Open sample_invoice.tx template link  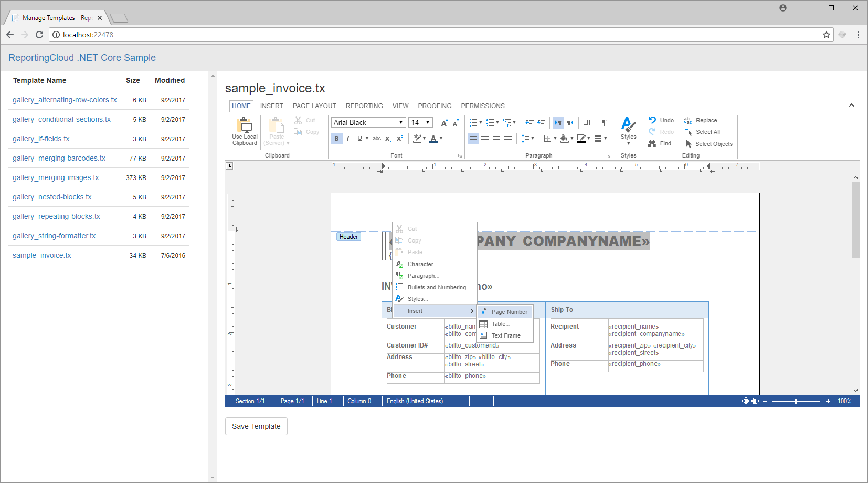41,255
